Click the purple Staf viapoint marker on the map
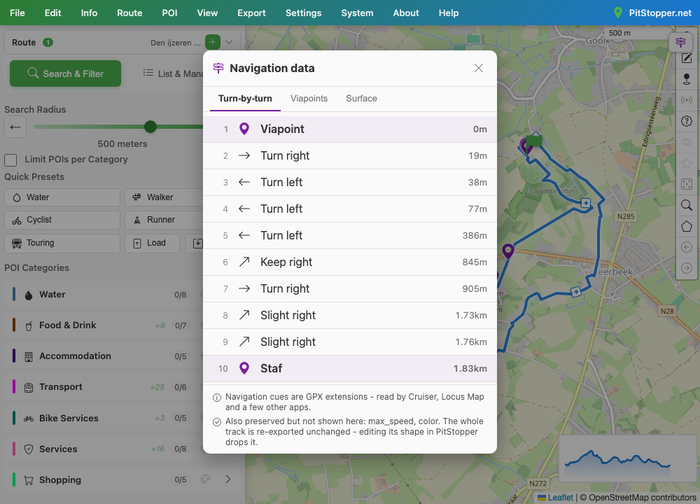The image size is (700, 504). click(x=508, y=251)
